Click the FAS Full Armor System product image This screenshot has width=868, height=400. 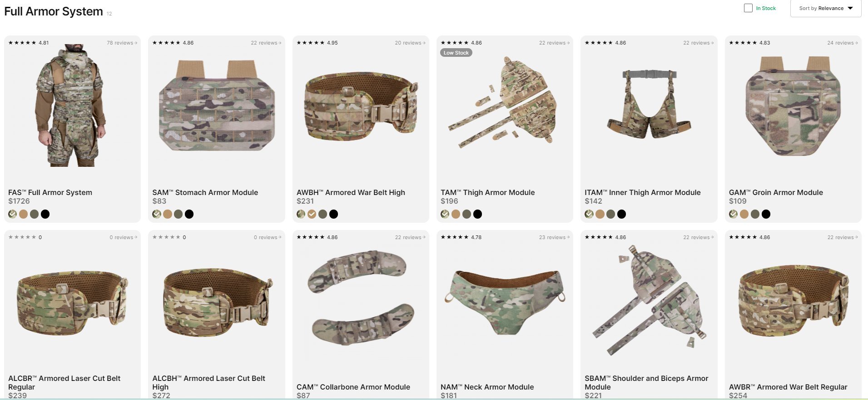pyautogui.click(x=71, y=105)
